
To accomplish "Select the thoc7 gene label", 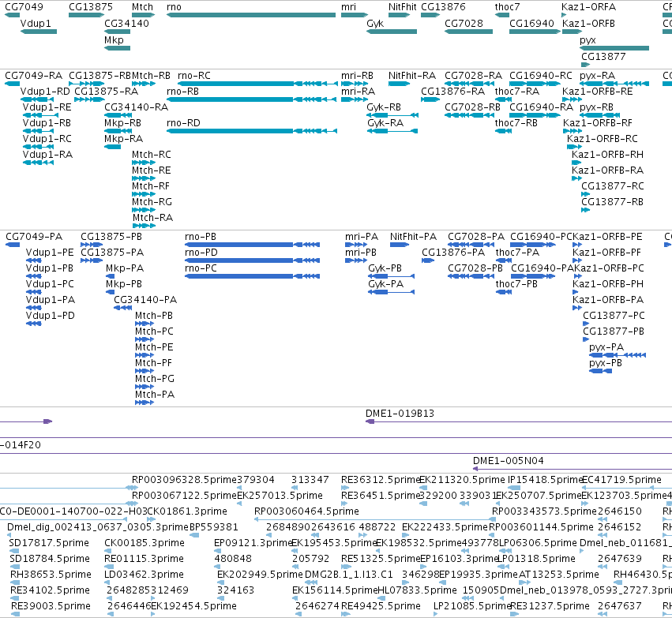I will tap(508, 7).
